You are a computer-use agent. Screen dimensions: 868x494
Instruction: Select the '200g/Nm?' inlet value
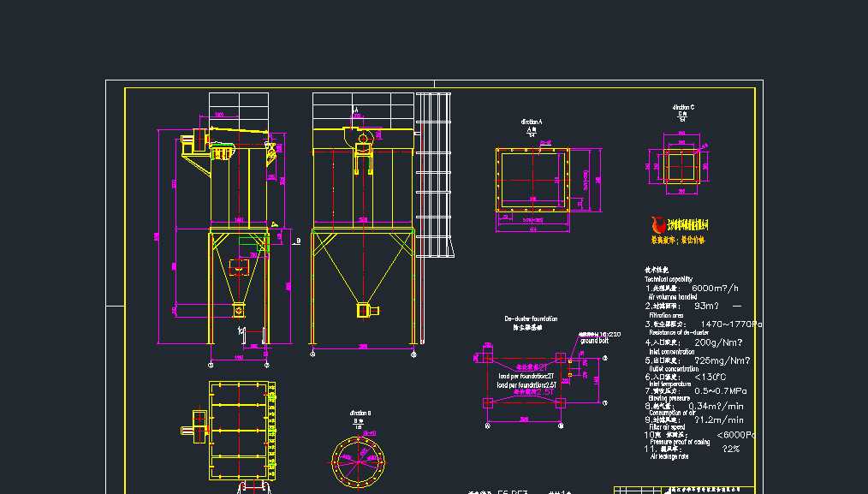(718, 342)
